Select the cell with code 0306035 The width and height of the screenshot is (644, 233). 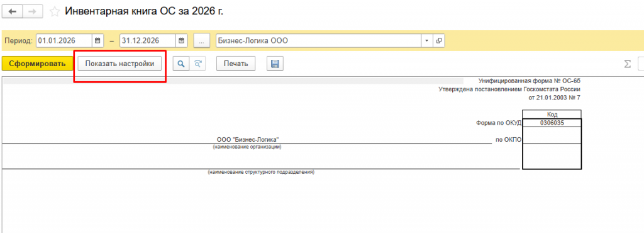click(x=552, y=122)
